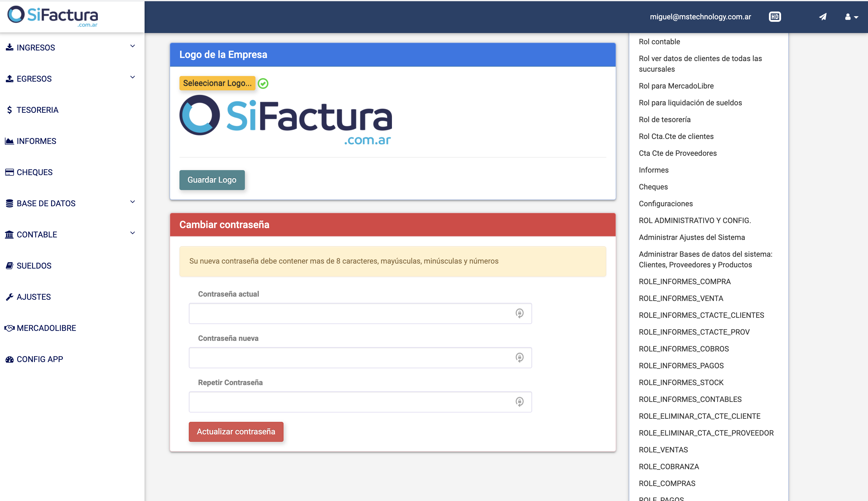This screenshot has width=868, height=501.
Task: Select ROLE_INFORMES_COBROS entry
Action: [x=684, y=349]
